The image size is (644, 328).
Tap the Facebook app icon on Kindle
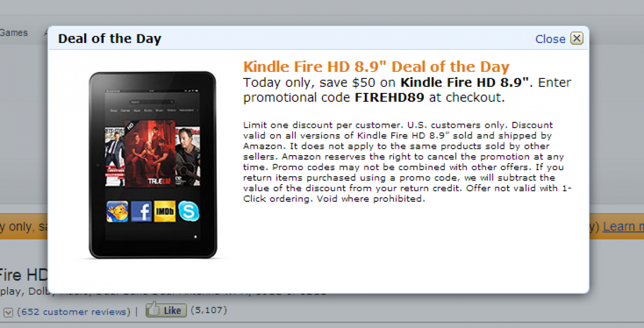pos(141,211)
